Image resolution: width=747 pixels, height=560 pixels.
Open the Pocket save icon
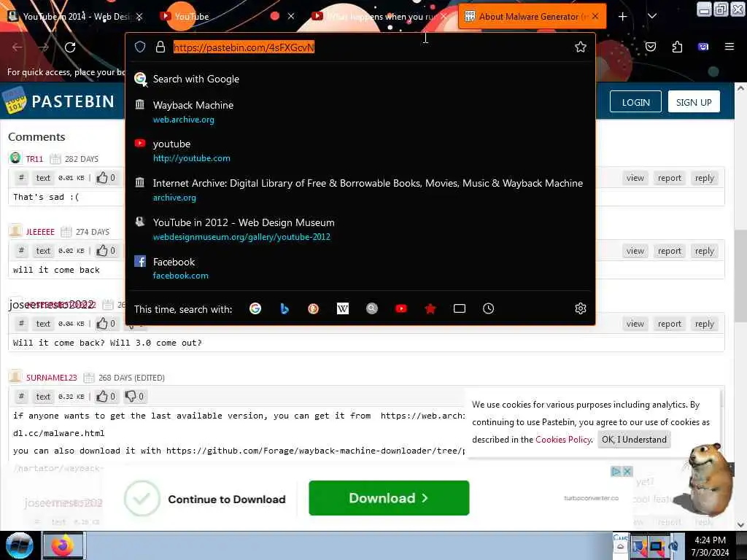click(x=650, y=47)
